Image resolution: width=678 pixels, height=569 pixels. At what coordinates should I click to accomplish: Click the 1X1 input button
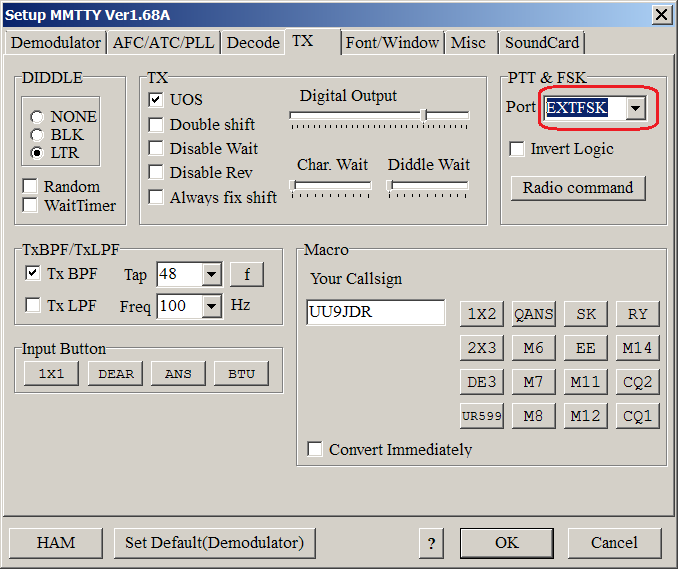point(51,373)
